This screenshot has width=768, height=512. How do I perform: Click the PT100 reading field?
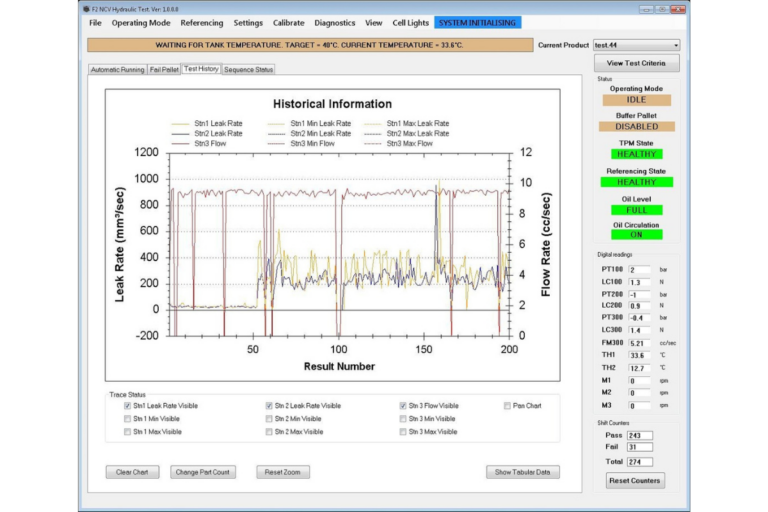pos(639,270)
